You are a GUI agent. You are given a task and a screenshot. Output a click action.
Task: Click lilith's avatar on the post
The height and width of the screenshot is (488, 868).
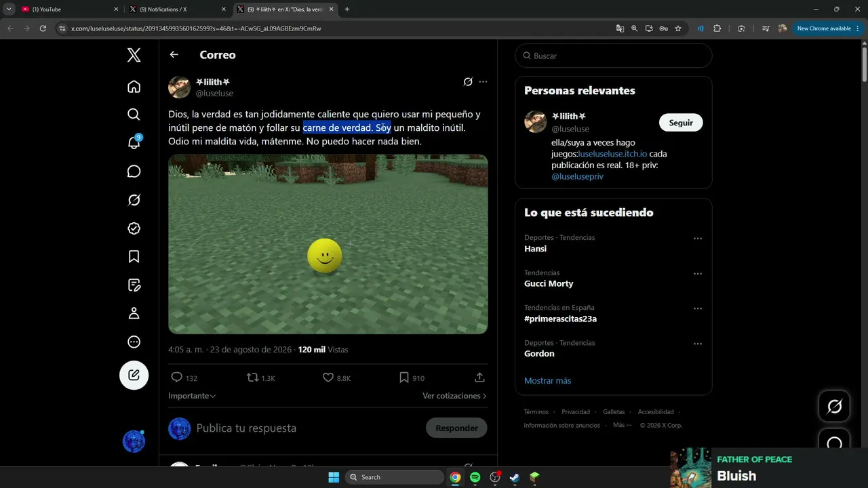(180, 87)
